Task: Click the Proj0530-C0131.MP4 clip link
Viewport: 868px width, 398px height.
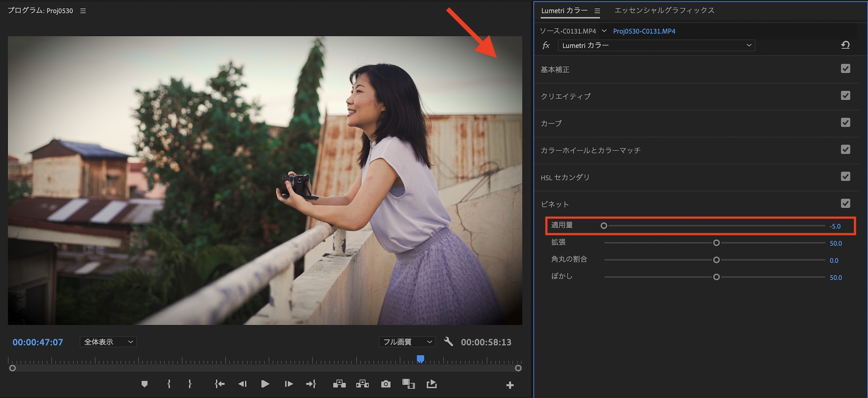Action: (644, 31)
